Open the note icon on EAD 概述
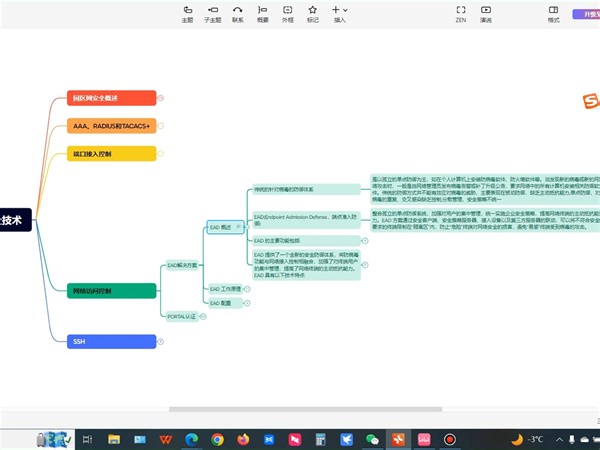Image resolution: width=600 pixels, height=450 pixels. 238,227
